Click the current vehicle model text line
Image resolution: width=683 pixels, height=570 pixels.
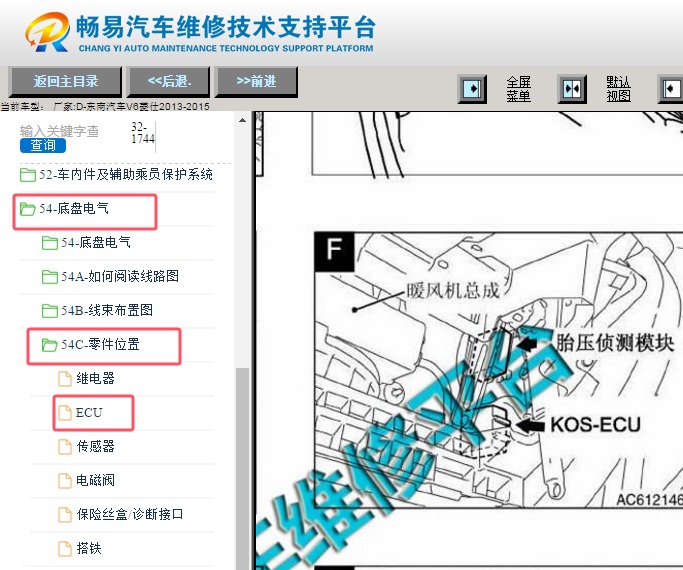105,106
